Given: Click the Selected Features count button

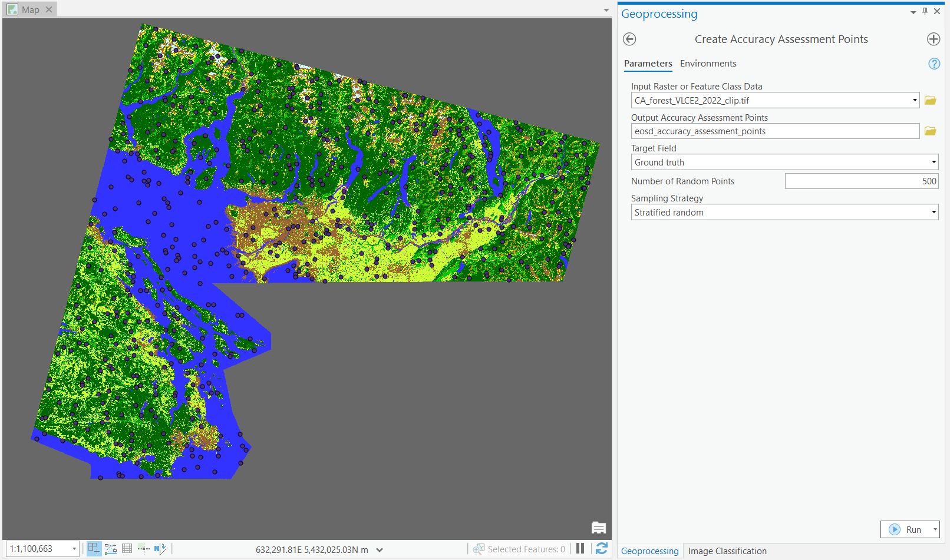Looking at the screenshot, I should tap(519, 549).
